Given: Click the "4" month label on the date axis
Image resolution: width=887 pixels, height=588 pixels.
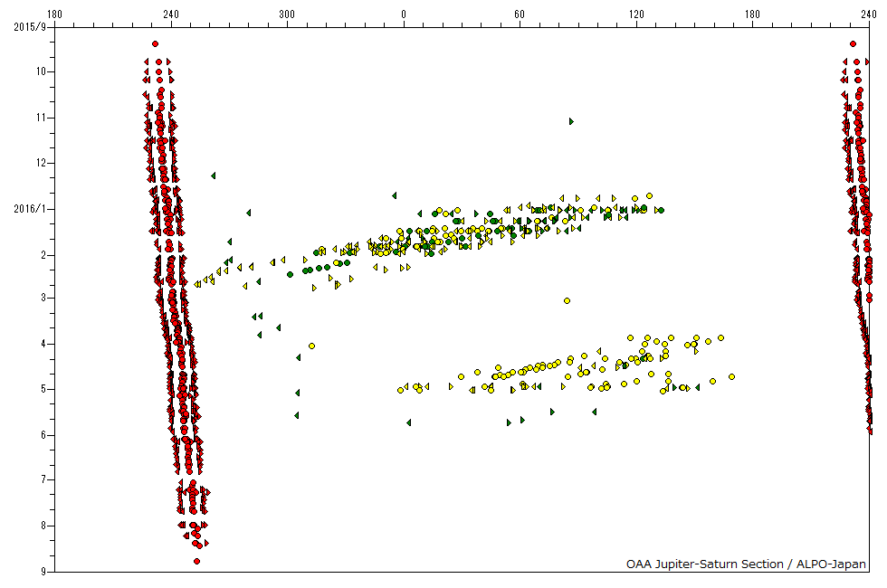Looking at the screenshot, I should click(43, 344).
